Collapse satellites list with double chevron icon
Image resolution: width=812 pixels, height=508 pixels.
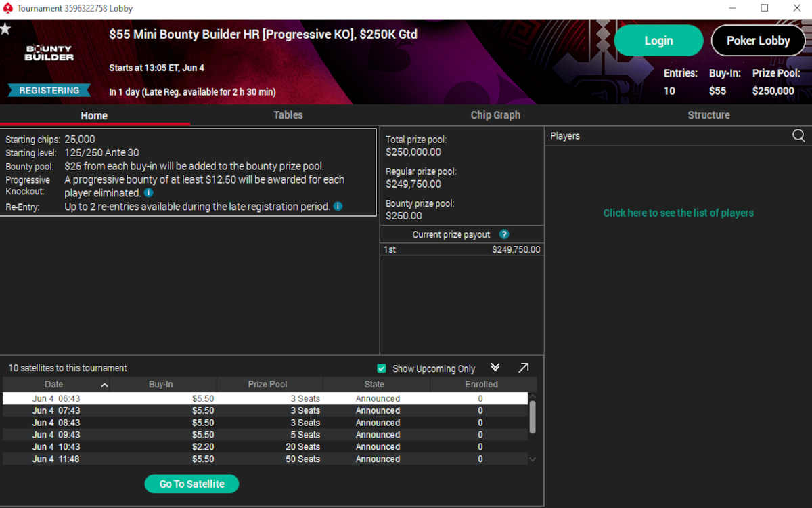coord(495,367)
